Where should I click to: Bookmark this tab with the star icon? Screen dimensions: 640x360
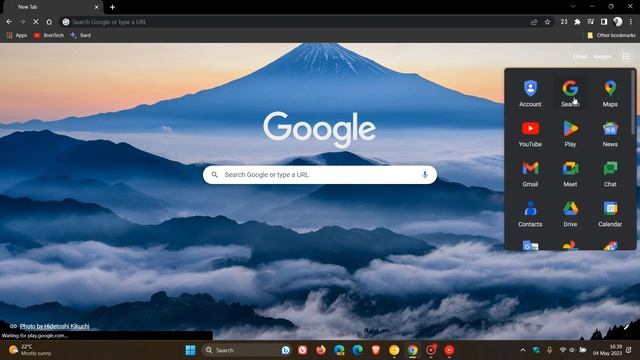tap(547, 22)
